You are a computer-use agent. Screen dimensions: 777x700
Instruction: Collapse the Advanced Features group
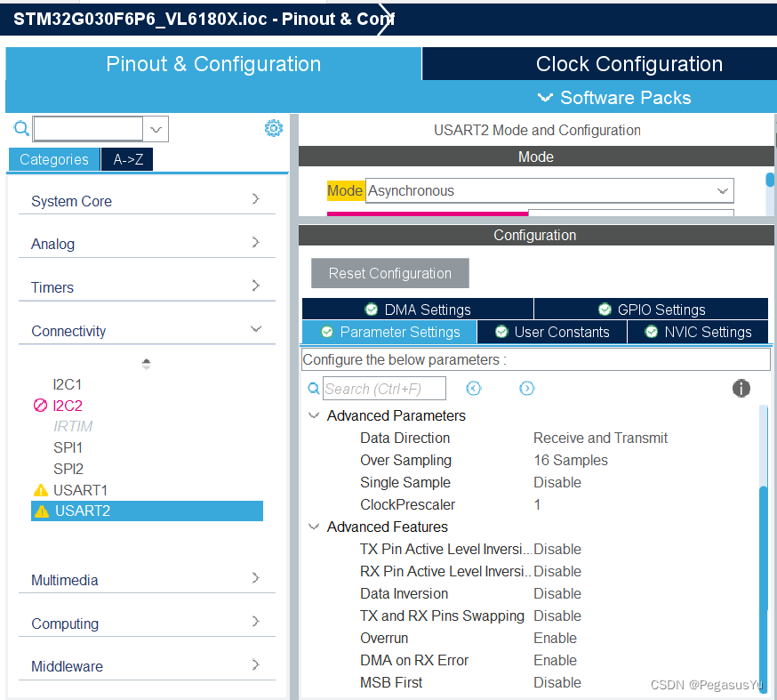point(314,527)
